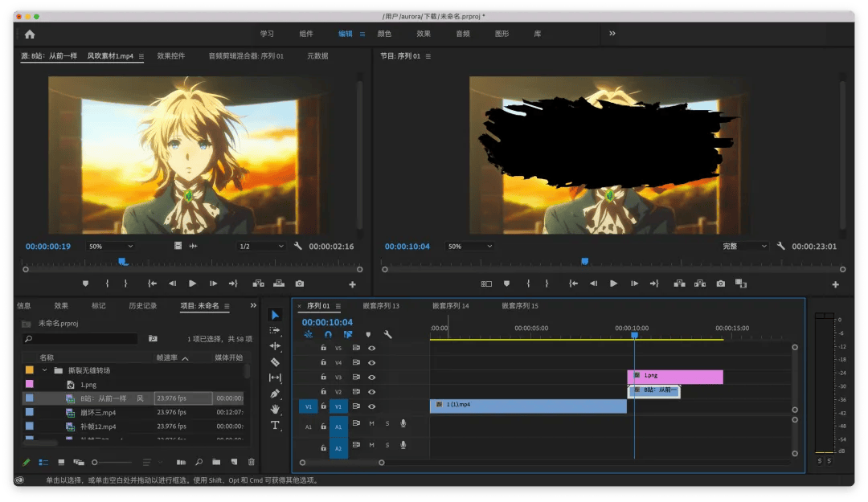Viewport: 868px width, 502px height.
Task: Open timeline display settings wrench icon
Action: point(387,334)
